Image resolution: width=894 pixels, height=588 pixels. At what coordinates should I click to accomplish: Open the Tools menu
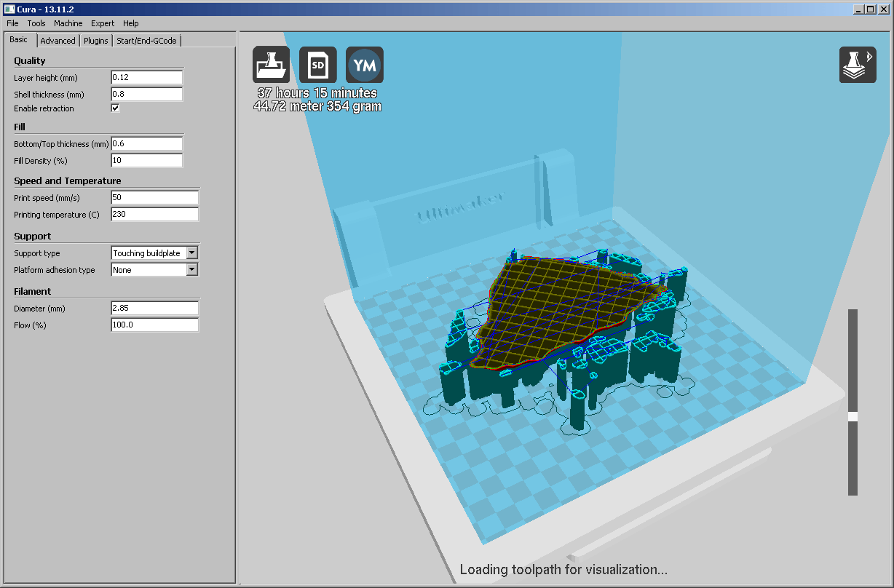tap(36, 23)
